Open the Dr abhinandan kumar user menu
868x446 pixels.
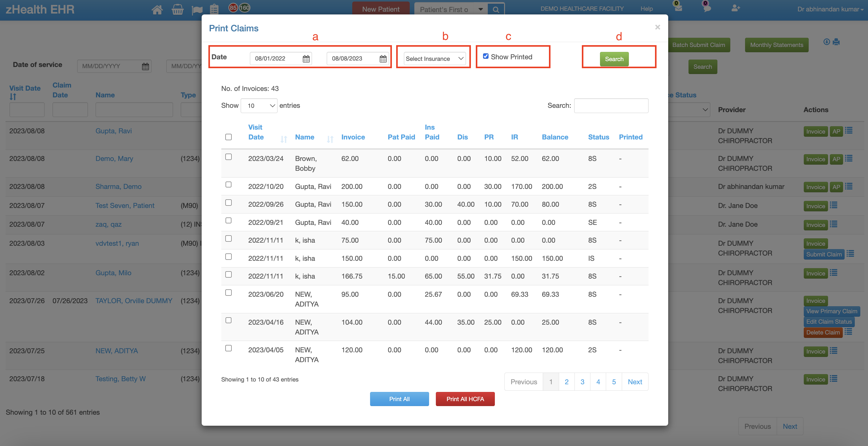(x=830, y=10)
